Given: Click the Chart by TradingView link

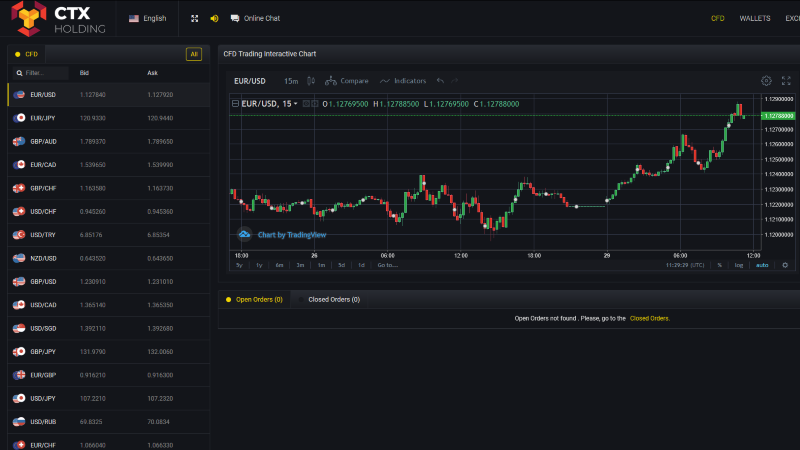Looking at the screenshot, I should 292,235.
